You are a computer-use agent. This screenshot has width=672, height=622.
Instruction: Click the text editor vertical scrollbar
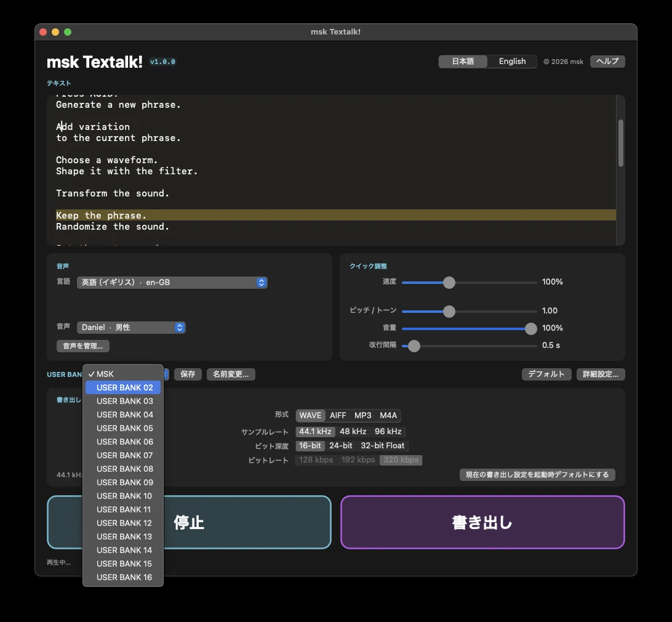(x=620, y=143)
